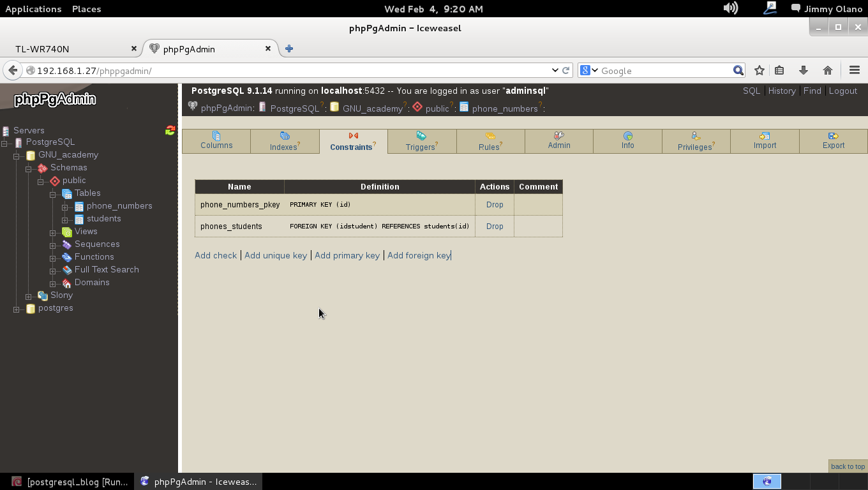Open search engine dropdown in search box
Viewport: 868px width, 490px height.
pos(589,70)
